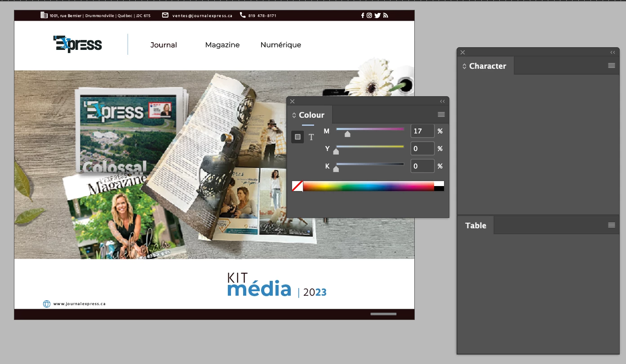Click the Journal navigation item in the document

point(164,45)
